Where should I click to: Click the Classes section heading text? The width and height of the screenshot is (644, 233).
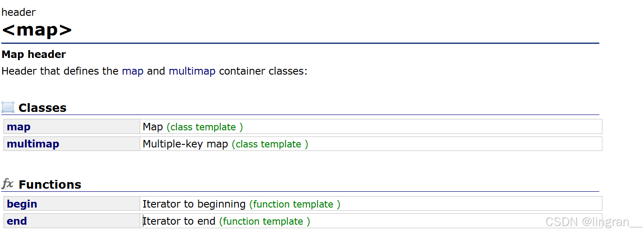point(42,108)
